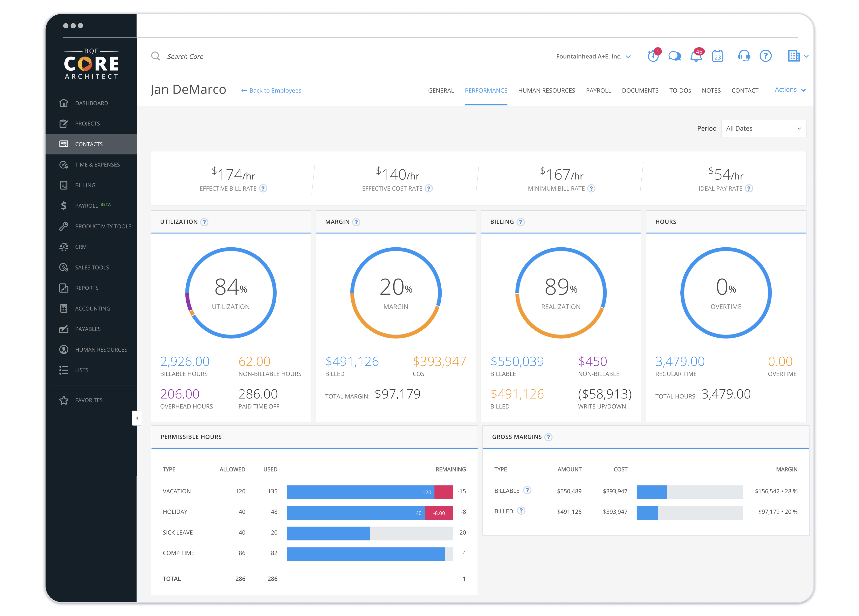Switch to the Human Resources tab
Screen dimensions: 859x616
pos(546,91)
